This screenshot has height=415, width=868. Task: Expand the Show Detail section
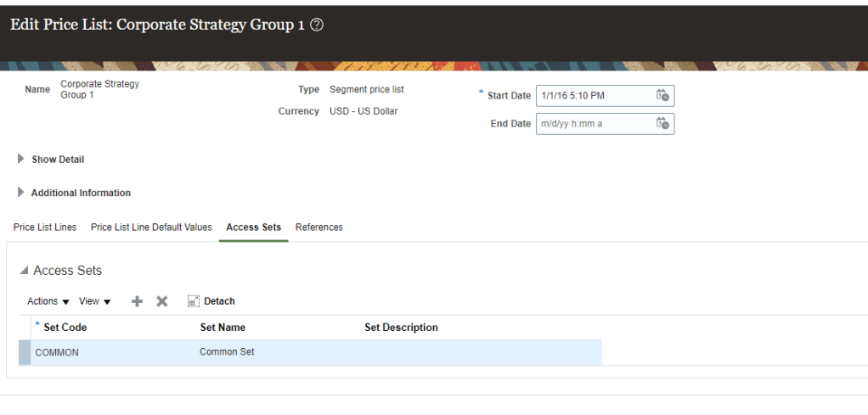pos(21,159)
